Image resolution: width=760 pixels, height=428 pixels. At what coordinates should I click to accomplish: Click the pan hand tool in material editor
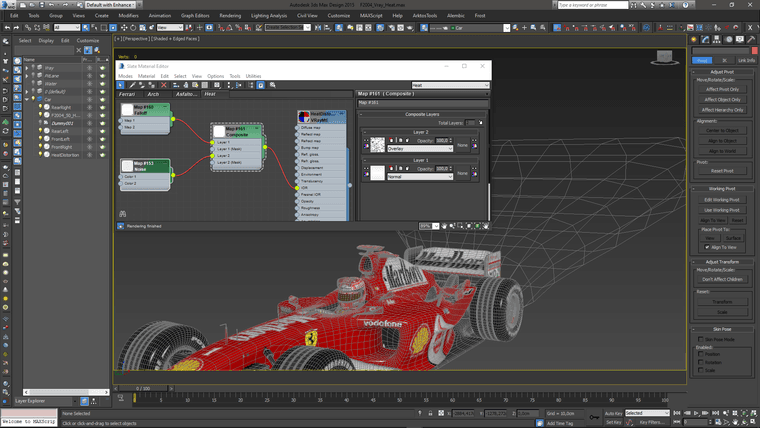444,226
